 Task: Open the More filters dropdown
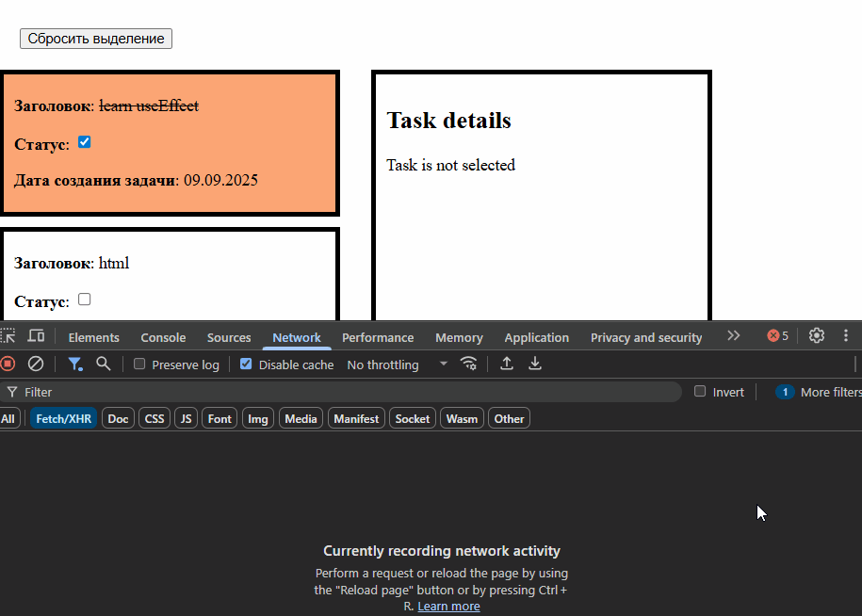[x=829, y=392]
